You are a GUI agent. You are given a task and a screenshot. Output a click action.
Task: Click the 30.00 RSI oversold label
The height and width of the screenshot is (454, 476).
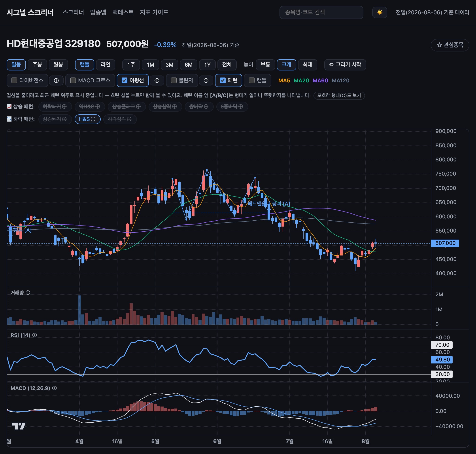coord(442,374)
